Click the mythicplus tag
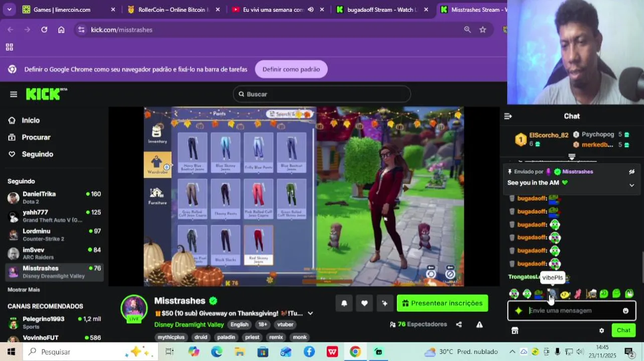This screenshot has width=644, height=361. coord(171,337)
